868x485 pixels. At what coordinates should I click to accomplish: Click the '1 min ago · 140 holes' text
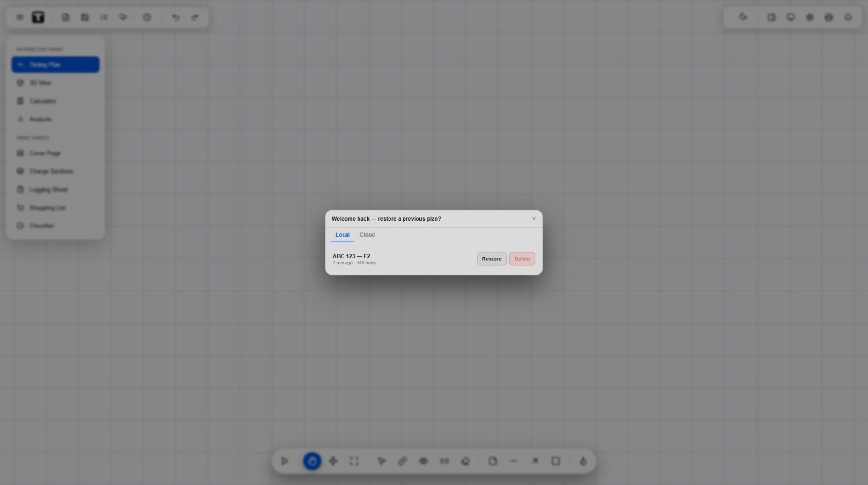point(355,263)
